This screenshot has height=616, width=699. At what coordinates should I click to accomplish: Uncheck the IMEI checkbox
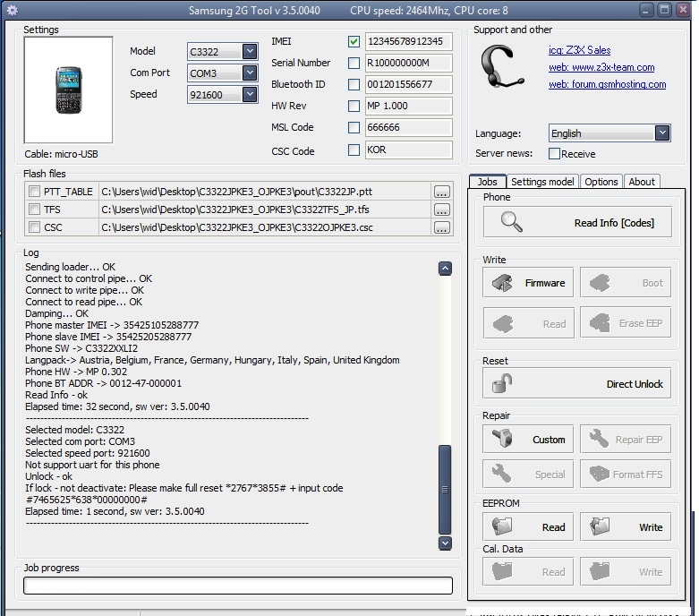point(354,41)
